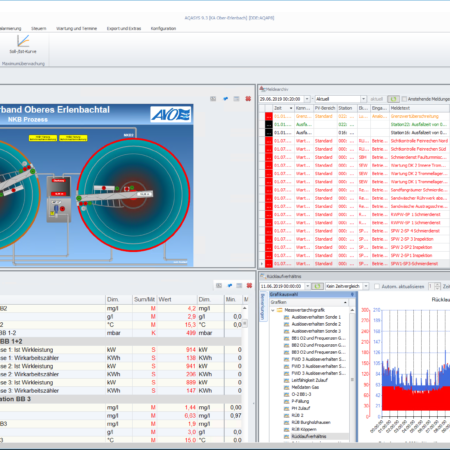
Task: Click the aktuell button in Meldearchiv
Action: [x=377, y=99]
